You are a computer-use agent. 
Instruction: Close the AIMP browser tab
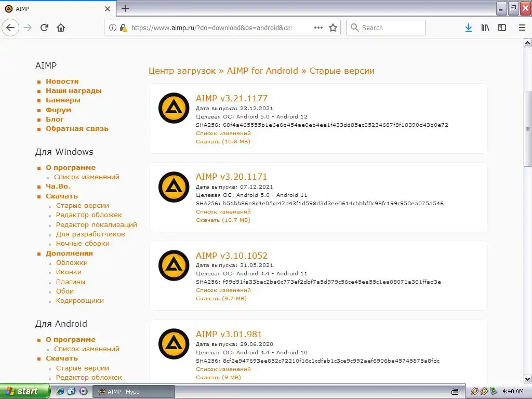point(108,9)
